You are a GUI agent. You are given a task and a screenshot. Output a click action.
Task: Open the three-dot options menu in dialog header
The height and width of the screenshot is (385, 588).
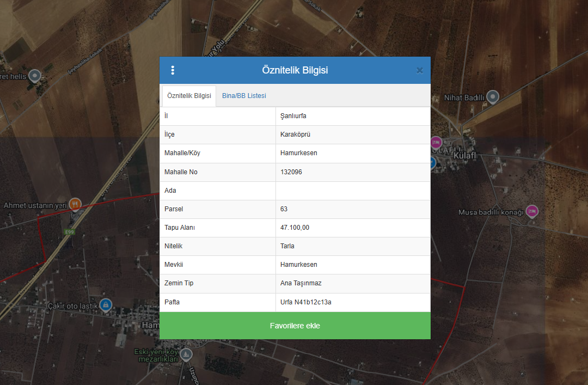tap(173, 70)
